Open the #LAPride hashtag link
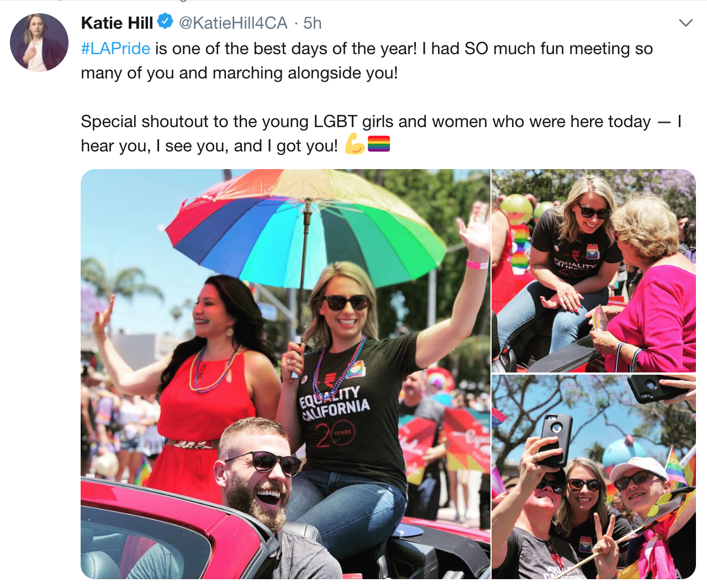Viewport: 707px width, 588px height. 115,49
